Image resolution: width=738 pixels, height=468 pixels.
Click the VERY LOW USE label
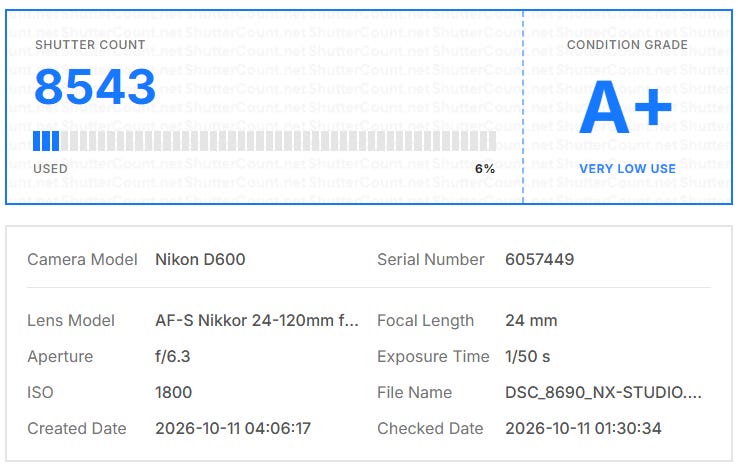pyautogui.click(x=627, y=169)
